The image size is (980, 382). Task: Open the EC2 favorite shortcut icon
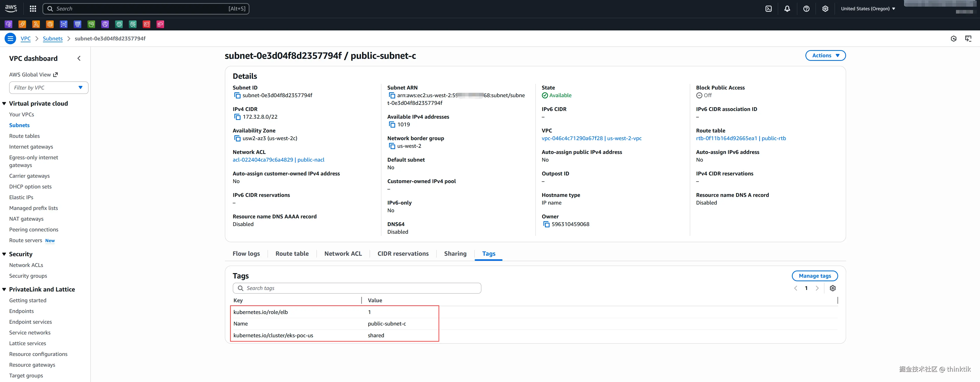(22, 24)
